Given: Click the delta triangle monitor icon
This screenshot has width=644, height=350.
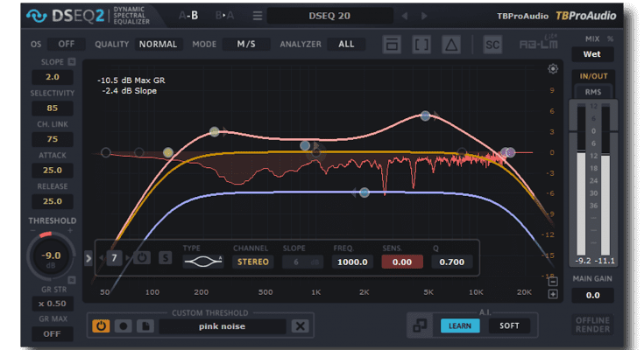Looking at the screenshot, I should [450, 44].
